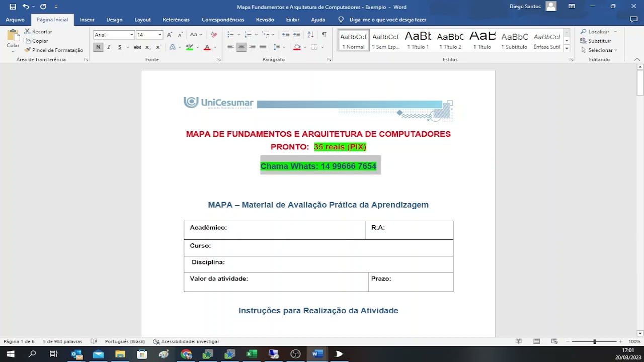Viewport: 644px width, 362px height.
Task: Open the Arial font name dropdown
Action: (132, 35)
